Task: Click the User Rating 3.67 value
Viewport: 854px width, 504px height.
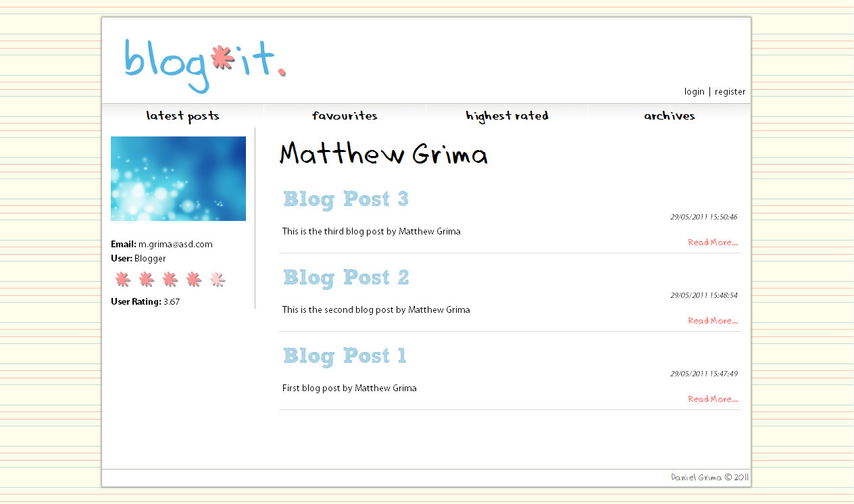Action: click(x=172, y=302)
